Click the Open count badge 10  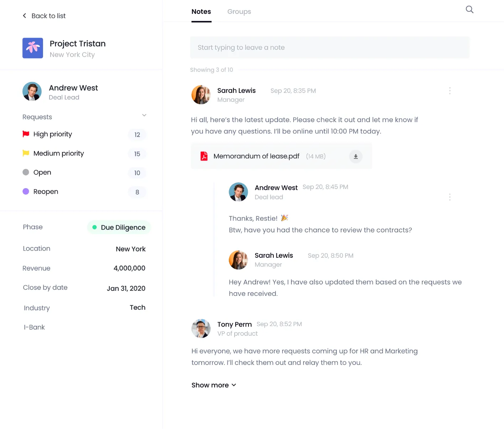(137, 173)
